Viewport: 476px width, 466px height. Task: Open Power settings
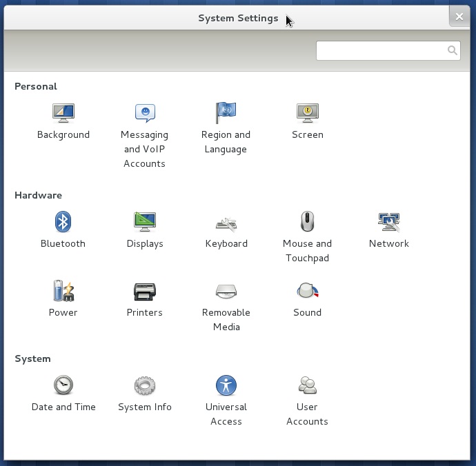pos(63,291)
